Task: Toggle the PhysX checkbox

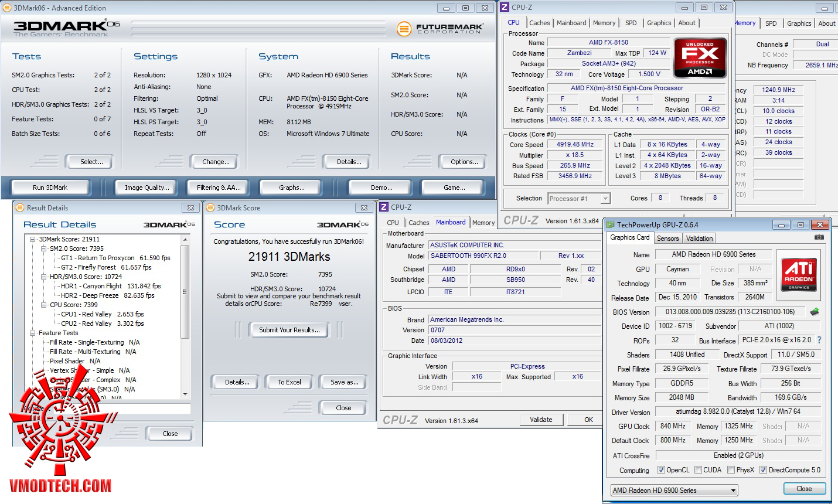Action: coord(731,470)
